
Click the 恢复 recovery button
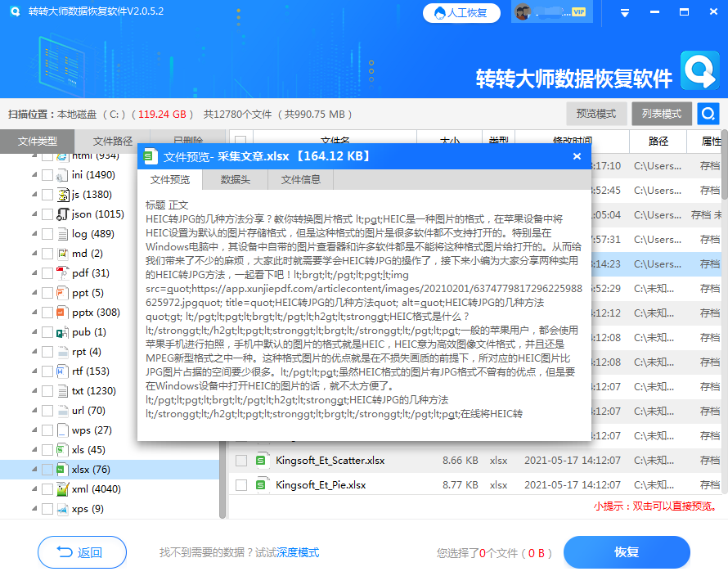click(627, 552)
